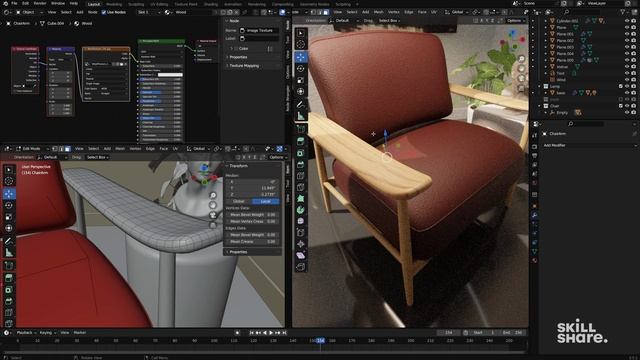Viewport: 640px width, 360px height.
Task: Open the Slot 1 material slot dropdown
Action: (148, 12)
